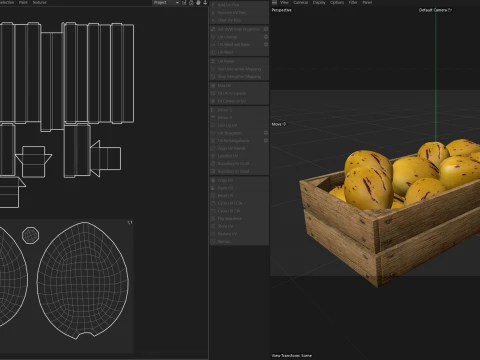Click the lock icon in UV editor toolbar
Screen dimensions: 480x360
click(x=191, y=3)
